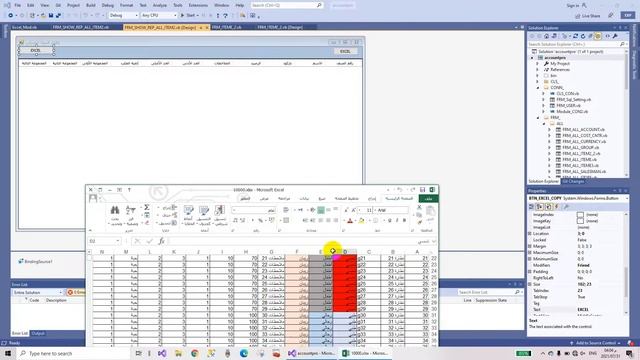Open Cell Styles in Excel ribbon
The image size is (640, 360).
tap(188, 210)
